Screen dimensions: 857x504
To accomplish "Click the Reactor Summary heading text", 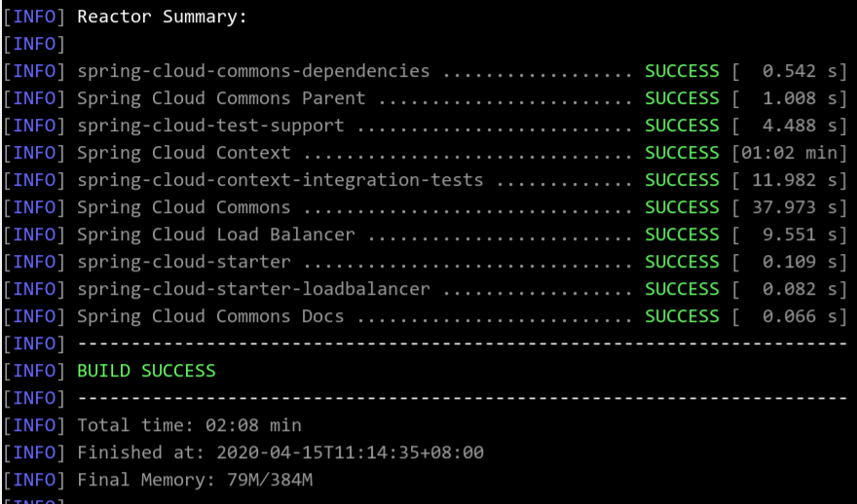I will (x=162, y=17).
